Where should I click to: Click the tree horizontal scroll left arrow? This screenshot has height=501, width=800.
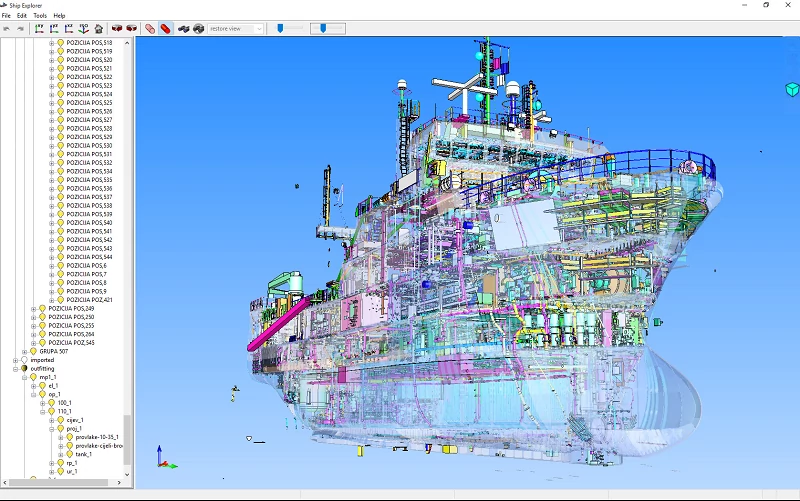[x=5, y=482]
